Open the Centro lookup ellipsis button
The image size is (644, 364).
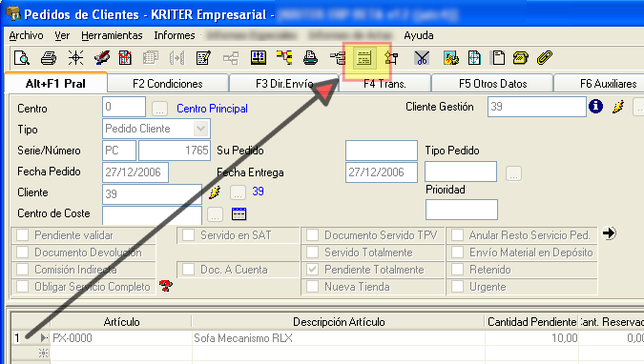click(159, 109)
